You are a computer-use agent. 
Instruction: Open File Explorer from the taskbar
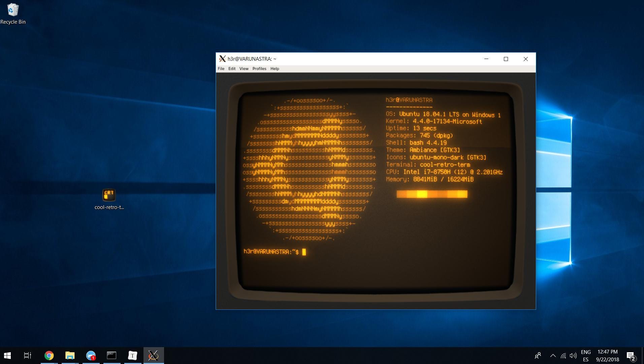[69, 355]
